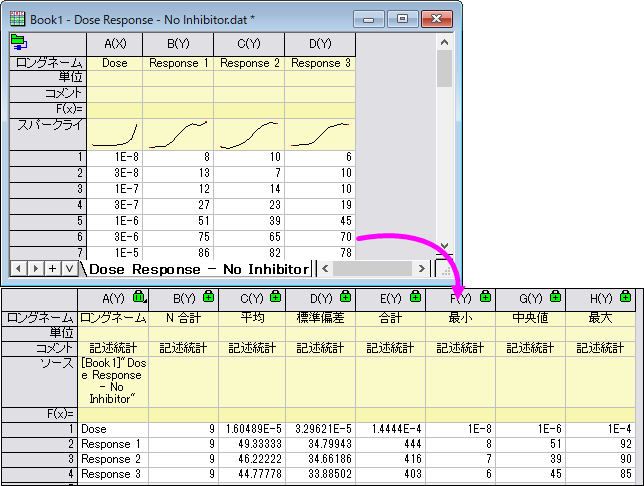
Task: Click the Response 2 sparkline graph
Action: coord(249,134)
